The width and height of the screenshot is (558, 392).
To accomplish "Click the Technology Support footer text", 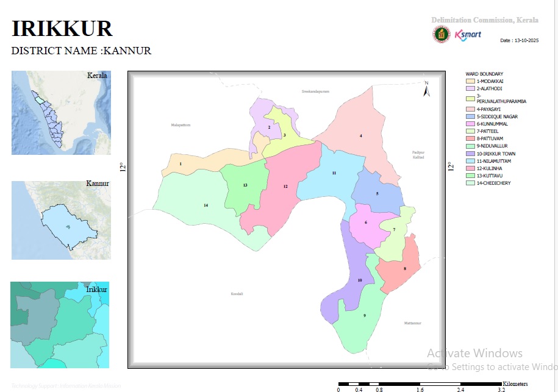I will coord(66,385).
